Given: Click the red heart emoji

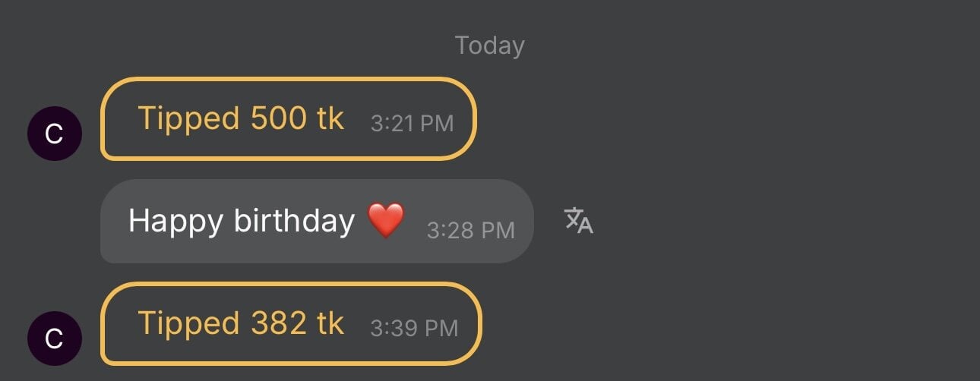Looking at the screenshot, I should tap(386, 221).
